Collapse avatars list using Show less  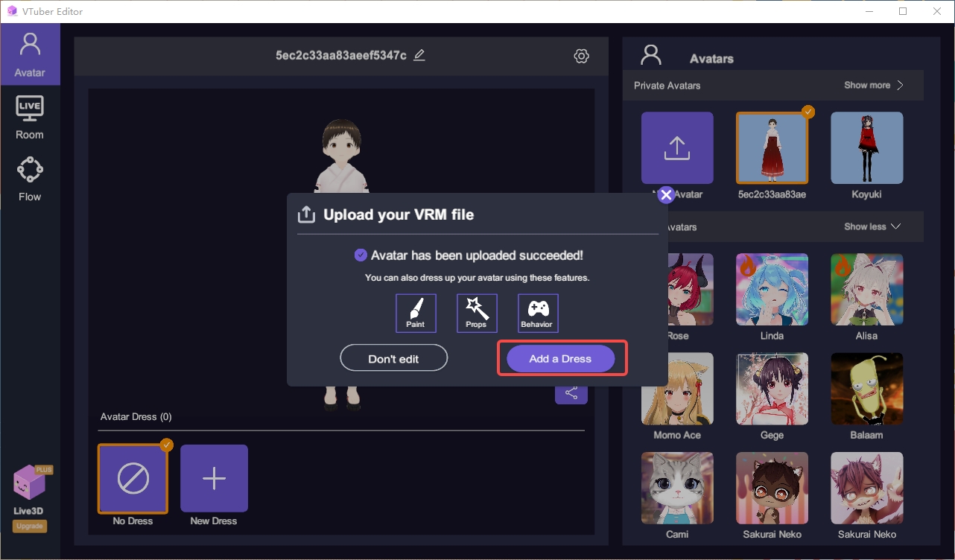(x=870, y=226)
